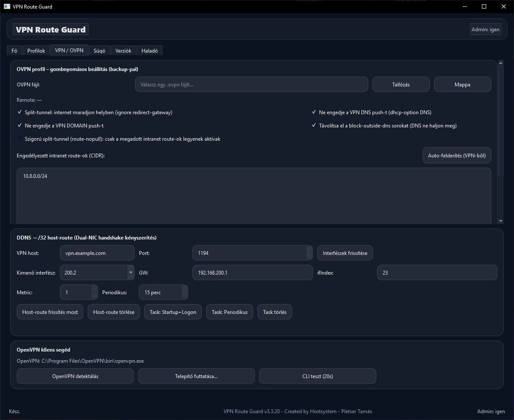Click the OVPN fájl path input field
This screenshot has width=514, height=420.
(251, 85)
